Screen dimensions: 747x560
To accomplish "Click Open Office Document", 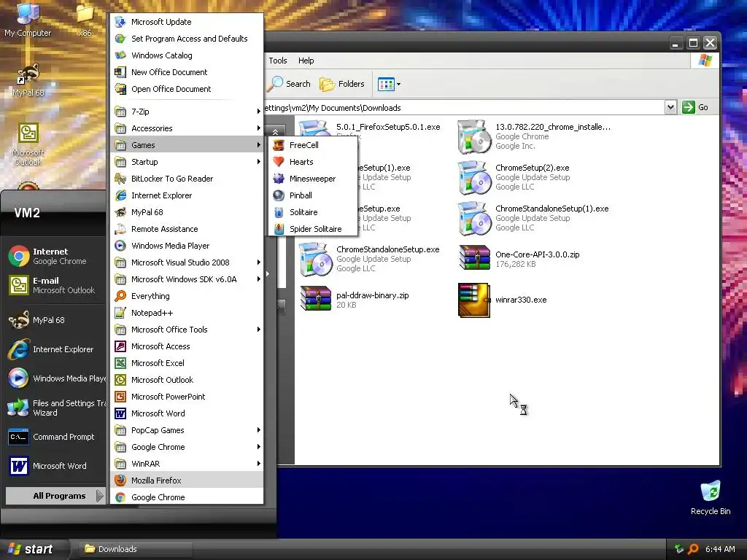I will tap(187, 89).
